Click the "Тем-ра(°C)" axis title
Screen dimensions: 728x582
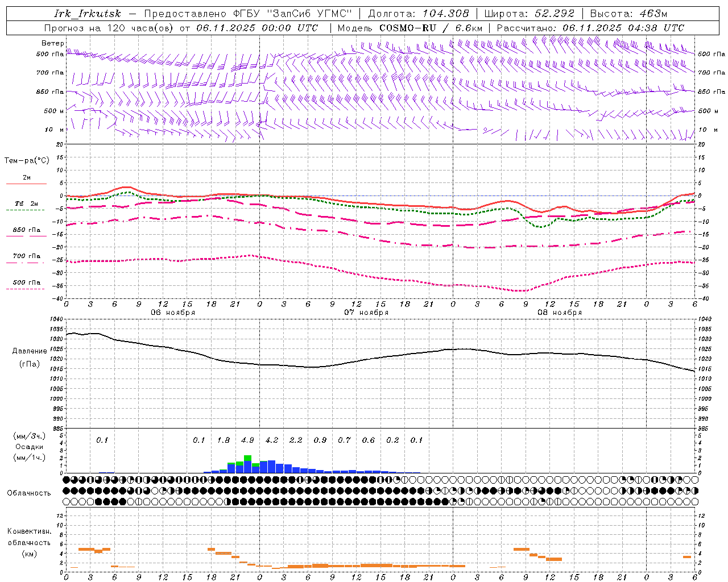coord(27,160)
